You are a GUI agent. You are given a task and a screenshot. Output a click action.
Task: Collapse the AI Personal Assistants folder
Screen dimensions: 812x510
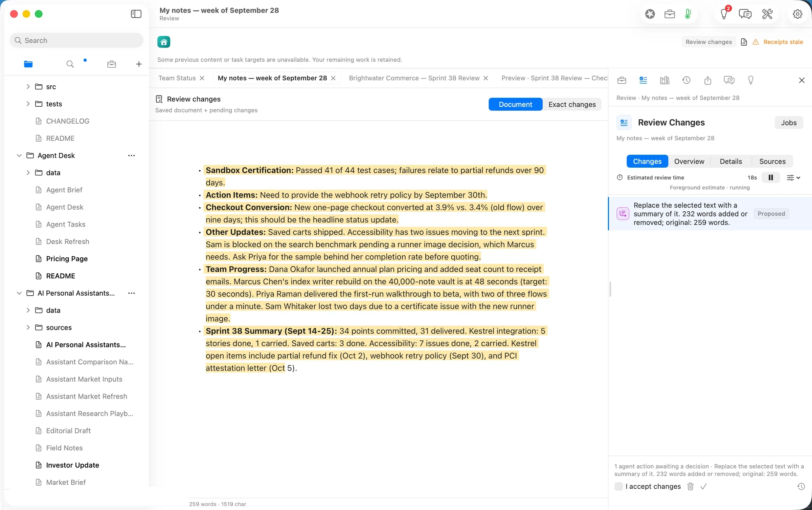[19, 293]
